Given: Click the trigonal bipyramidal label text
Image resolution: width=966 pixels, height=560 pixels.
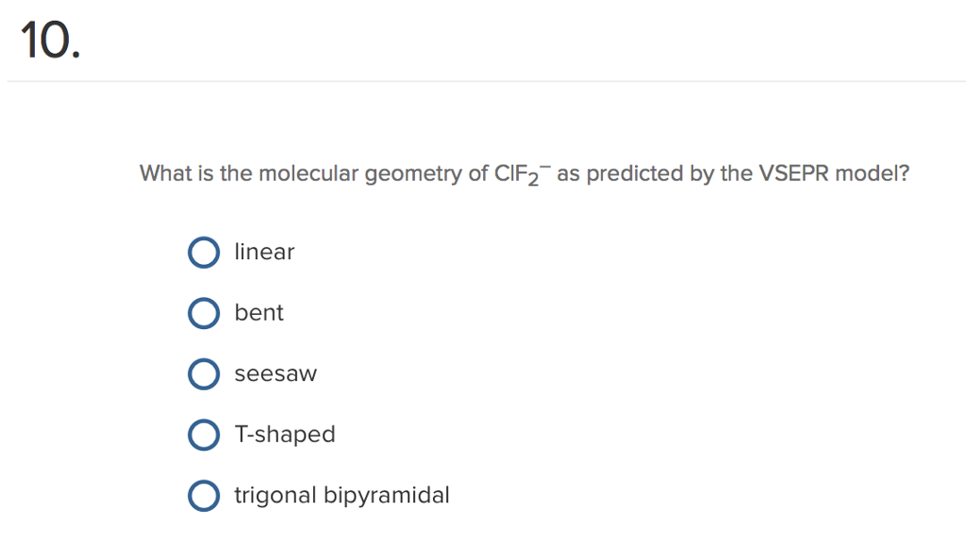Looking at the screenshot, I should pyautogui.click(x=342, y=494).
